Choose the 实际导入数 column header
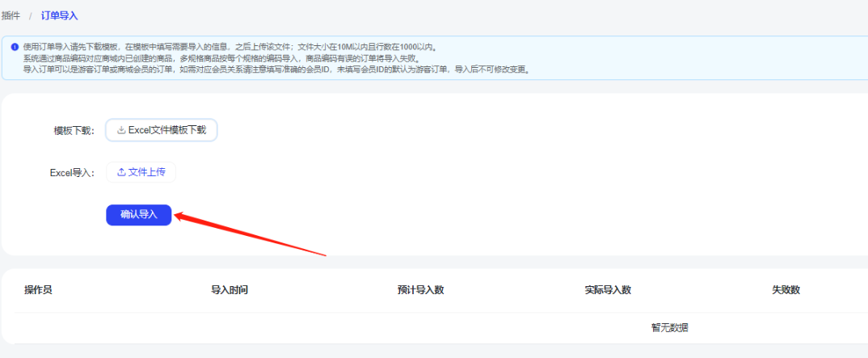The image size is (868, 358). click(608, 290)
